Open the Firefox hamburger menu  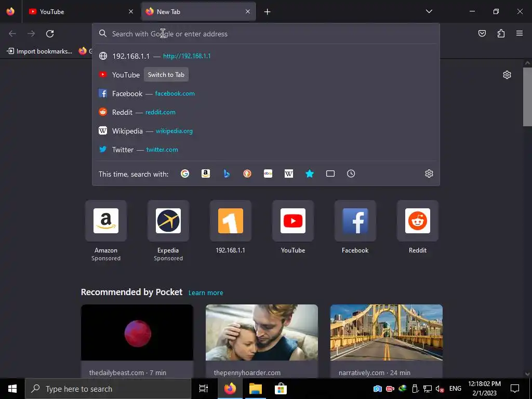coord(520,33)
